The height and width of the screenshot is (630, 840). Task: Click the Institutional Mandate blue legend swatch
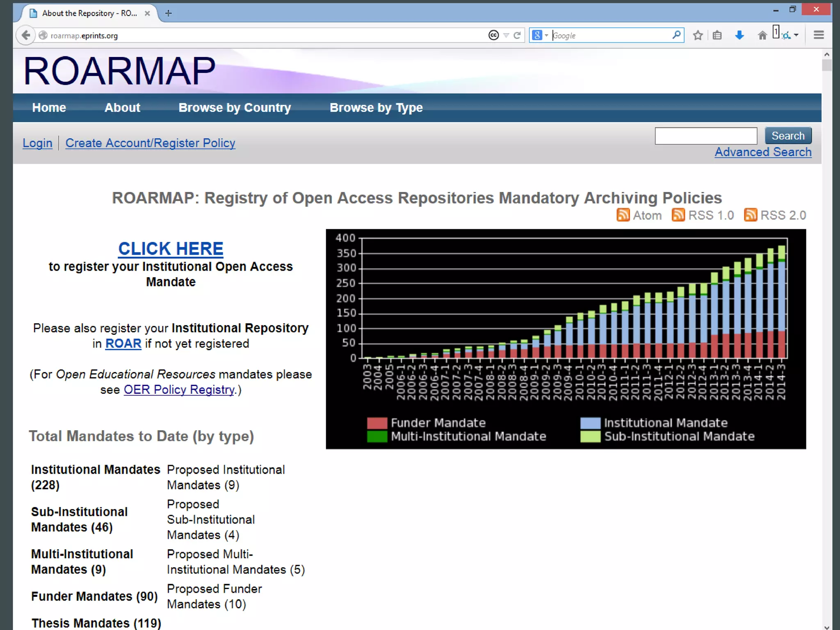590,423
